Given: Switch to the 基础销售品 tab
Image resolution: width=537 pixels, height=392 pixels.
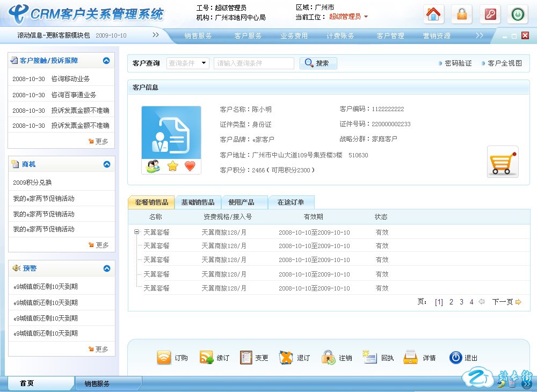Looking at the screenshot, I should (198, 202).
